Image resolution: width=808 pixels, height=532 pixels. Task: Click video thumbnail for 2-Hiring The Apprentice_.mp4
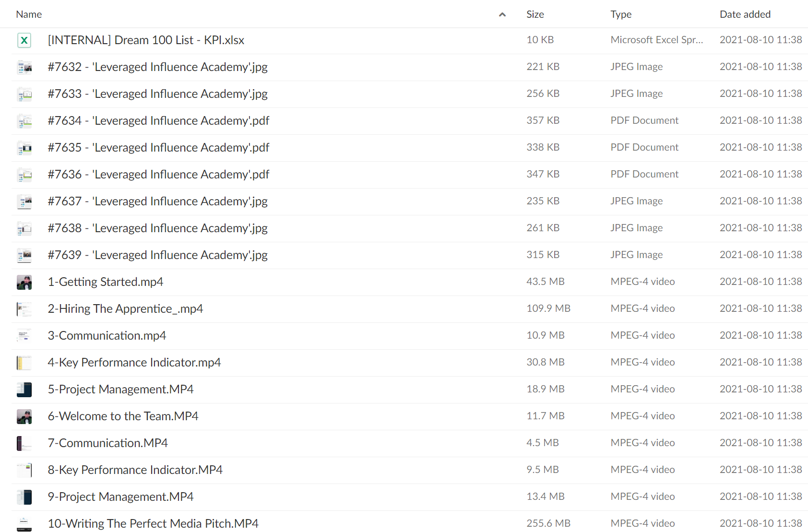[24, 309]
